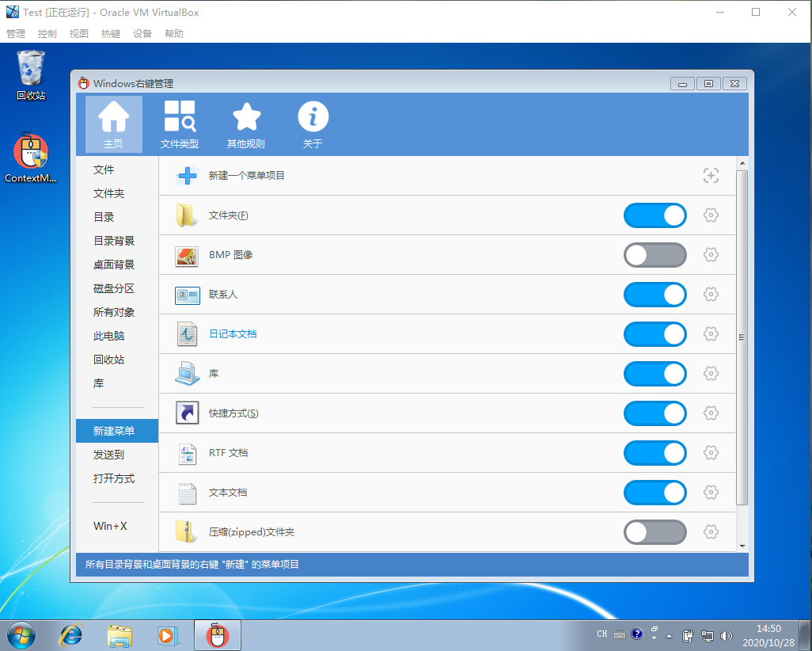Open the VirtualBox 设备 menu
Image resolution: width=812 pixels, height=651 pixels.
[142, 34]
